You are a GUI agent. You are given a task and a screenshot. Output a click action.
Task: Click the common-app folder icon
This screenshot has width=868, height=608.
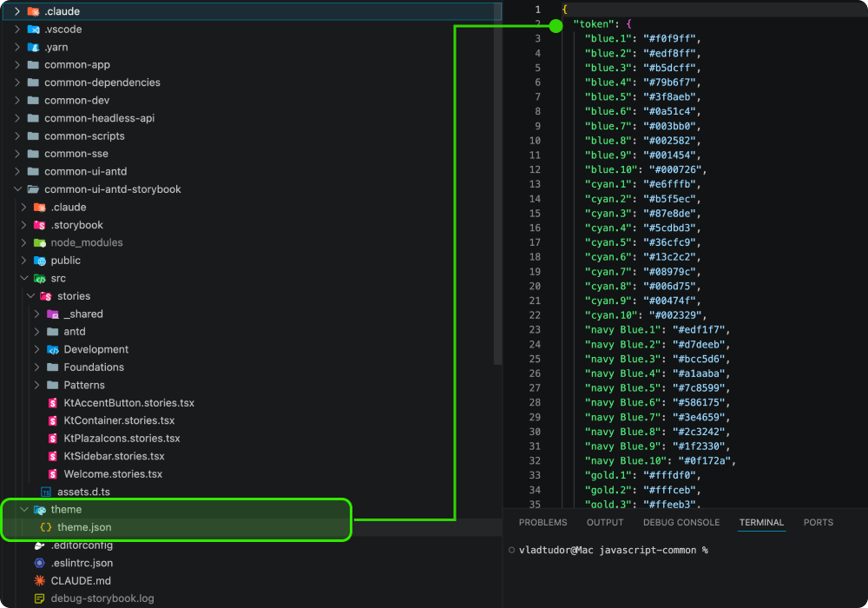click(33, 65)
